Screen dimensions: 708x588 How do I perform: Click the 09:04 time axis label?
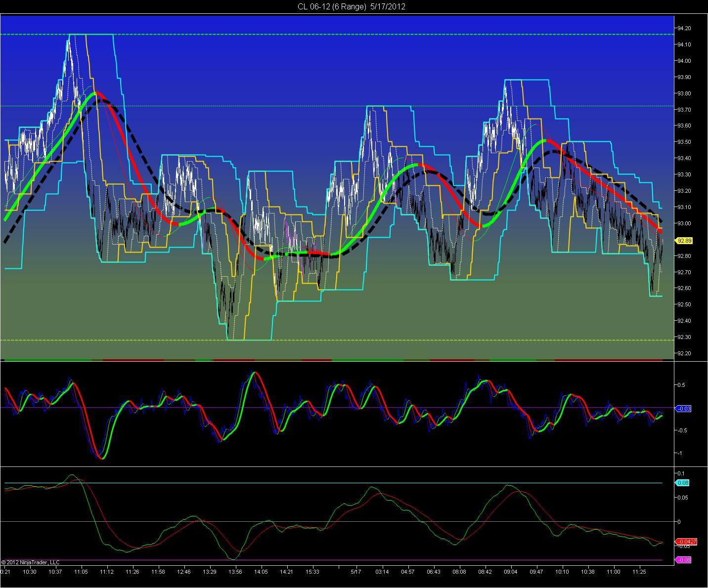(511, 572)
